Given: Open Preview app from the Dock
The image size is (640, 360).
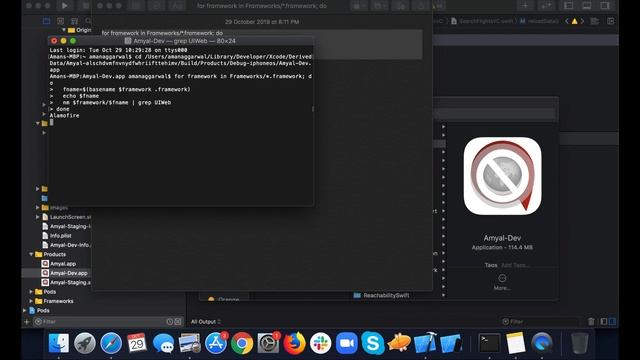Looking at the screenshot, I should pyautogui.click(x=189, y=343).
